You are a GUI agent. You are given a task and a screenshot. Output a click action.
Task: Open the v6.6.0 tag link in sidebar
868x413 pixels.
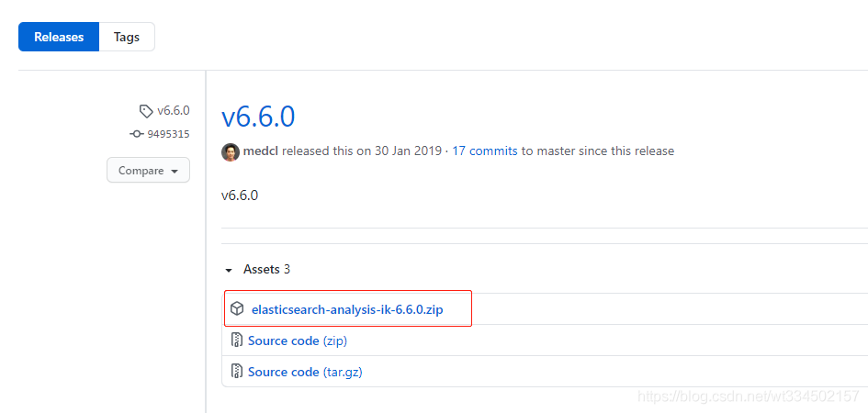(174, 110)
